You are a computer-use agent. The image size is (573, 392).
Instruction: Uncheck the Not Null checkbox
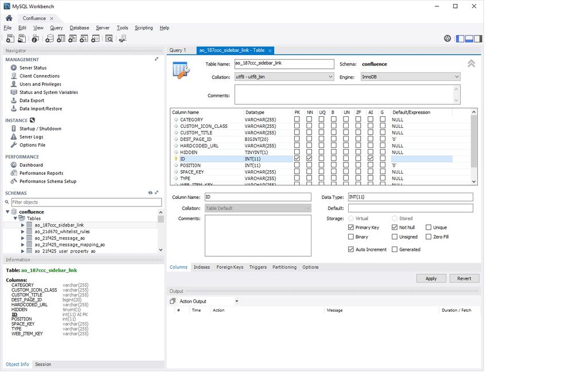(394, 228)
